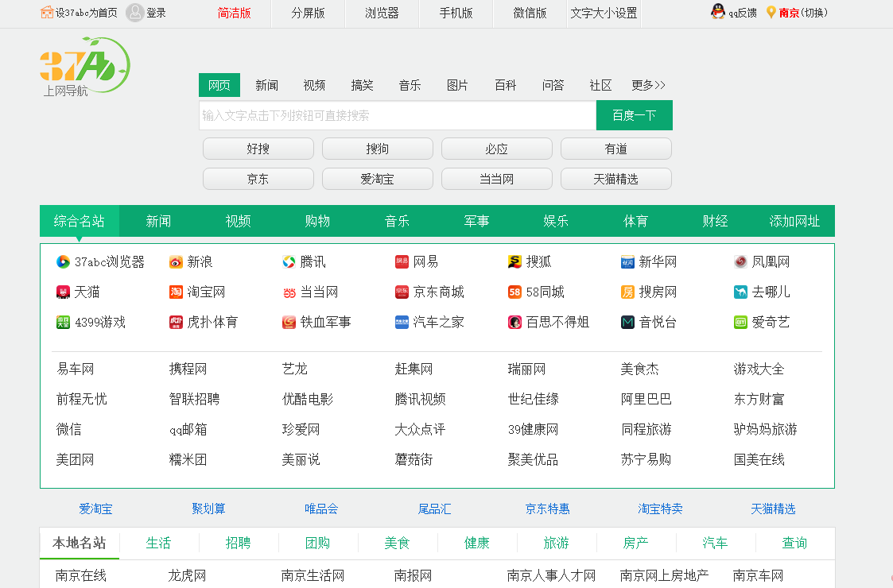Switch to 简洁版 layout
Image resolution: width=893 pixels, height=588 pixels.
click(x=234, y=13)
